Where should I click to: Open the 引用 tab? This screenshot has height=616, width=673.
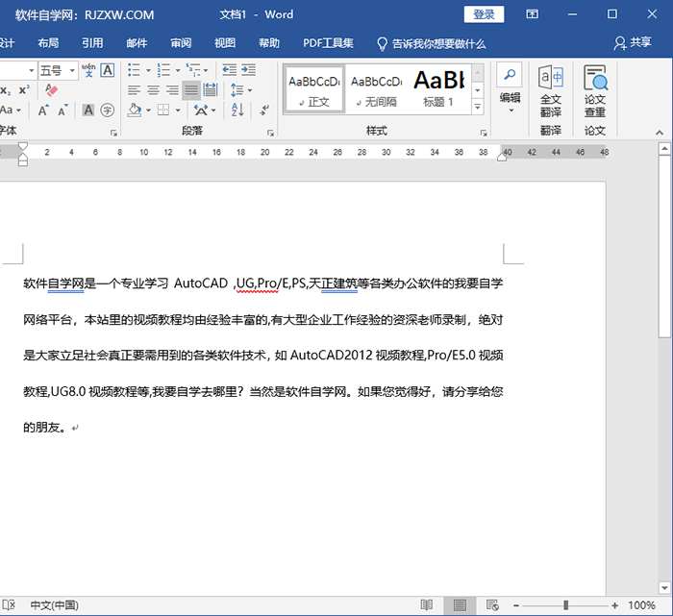click(92, 43)
